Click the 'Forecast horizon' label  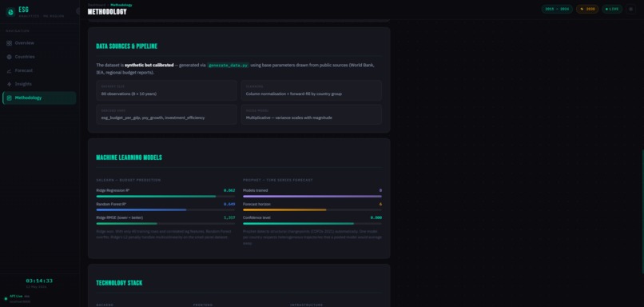(x=256, y=204)
